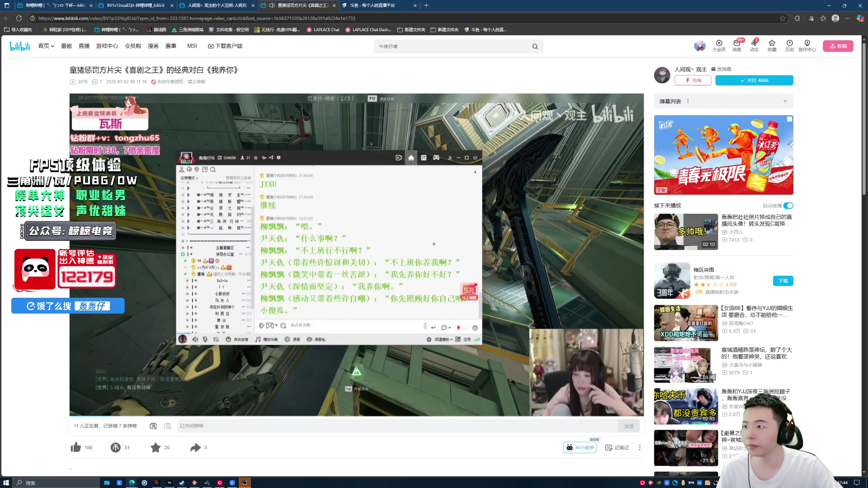Image resolution: width=868 pixels, height=488 pixels.
Task: Click the user avatar in bilibili header
Action: click(x=700, y=46)
